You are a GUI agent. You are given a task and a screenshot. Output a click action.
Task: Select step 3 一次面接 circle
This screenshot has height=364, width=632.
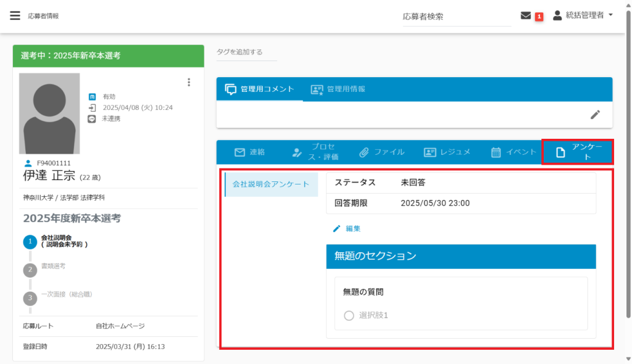pyautogui.click(x=30, y=298)
